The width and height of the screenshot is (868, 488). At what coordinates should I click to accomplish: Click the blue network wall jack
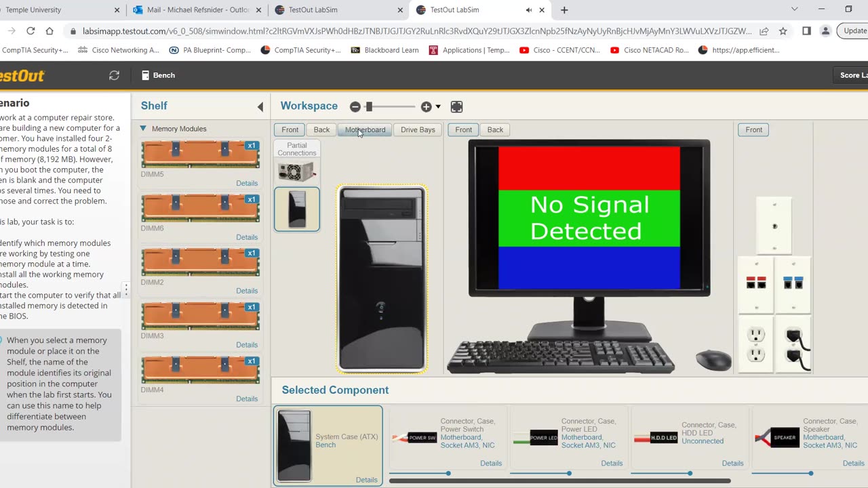793,282
